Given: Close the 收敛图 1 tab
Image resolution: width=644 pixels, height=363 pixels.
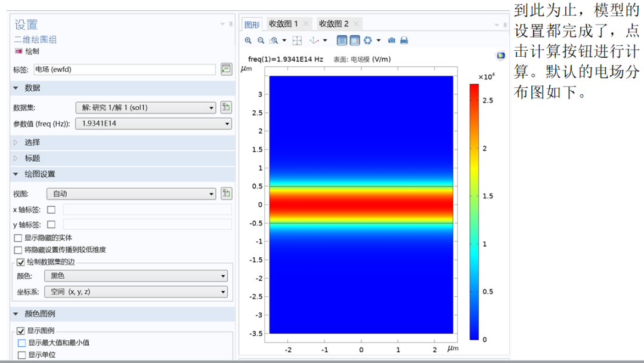Looking at the screenshot, I should [306, 24].
